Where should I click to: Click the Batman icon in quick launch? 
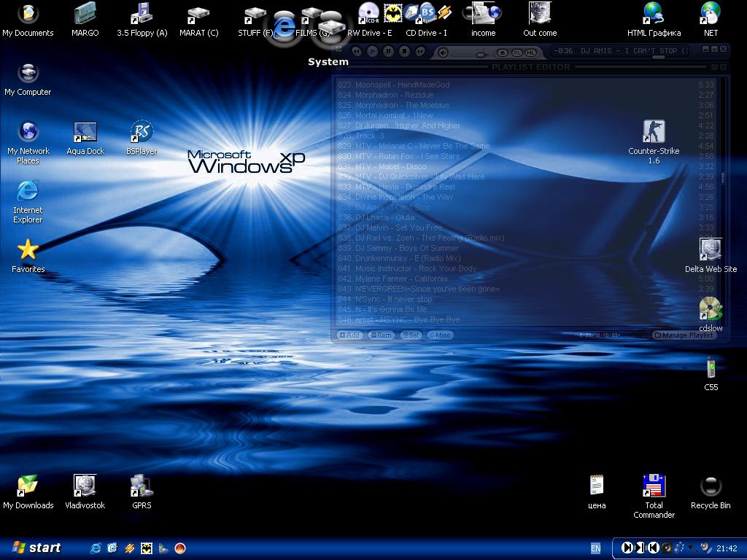[146, 548]
